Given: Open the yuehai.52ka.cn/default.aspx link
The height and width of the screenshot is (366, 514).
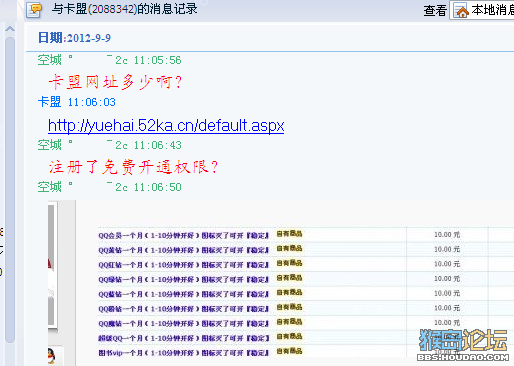Looking at the screenshot, I should coord(166,126).
